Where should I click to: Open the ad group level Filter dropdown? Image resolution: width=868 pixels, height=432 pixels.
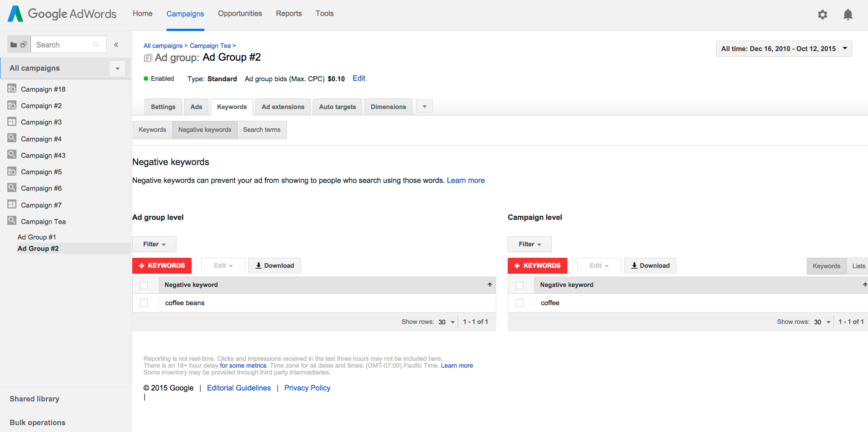[154, 244]
